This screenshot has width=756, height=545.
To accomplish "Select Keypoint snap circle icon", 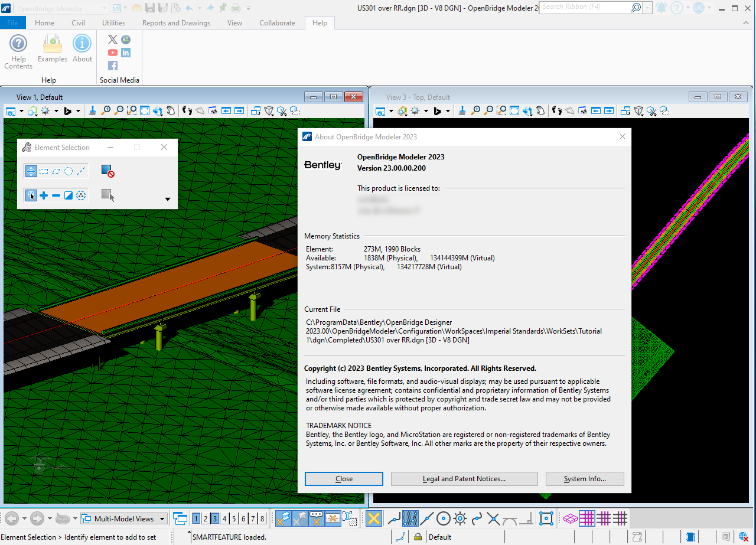I will click(443, 519).
